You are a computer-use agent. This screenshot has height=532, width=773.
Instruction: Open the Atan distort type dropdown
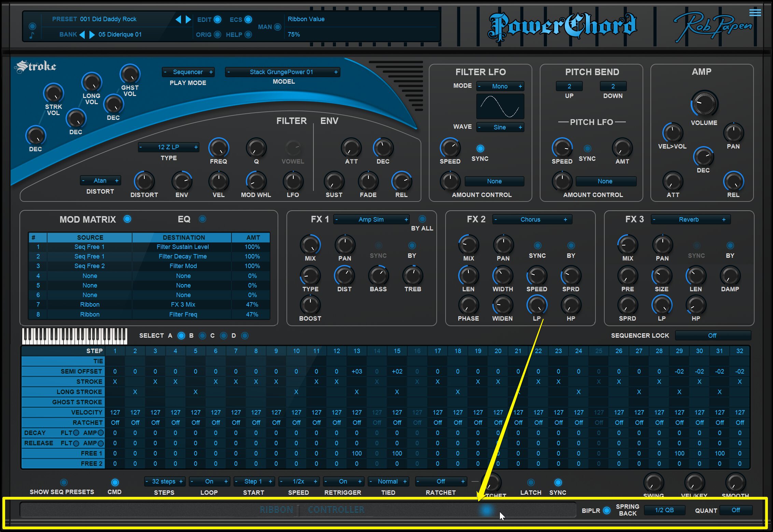(100, 181)
